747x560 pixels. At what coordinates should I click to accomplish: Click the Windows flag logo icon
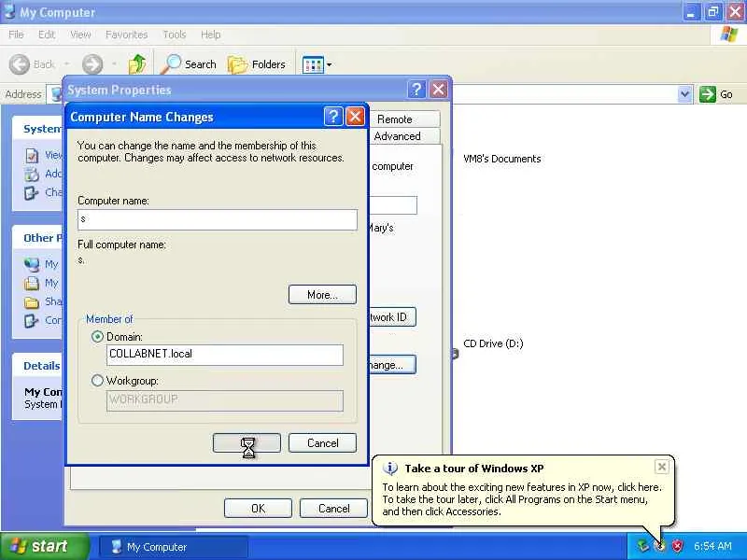tap(729, 35)
